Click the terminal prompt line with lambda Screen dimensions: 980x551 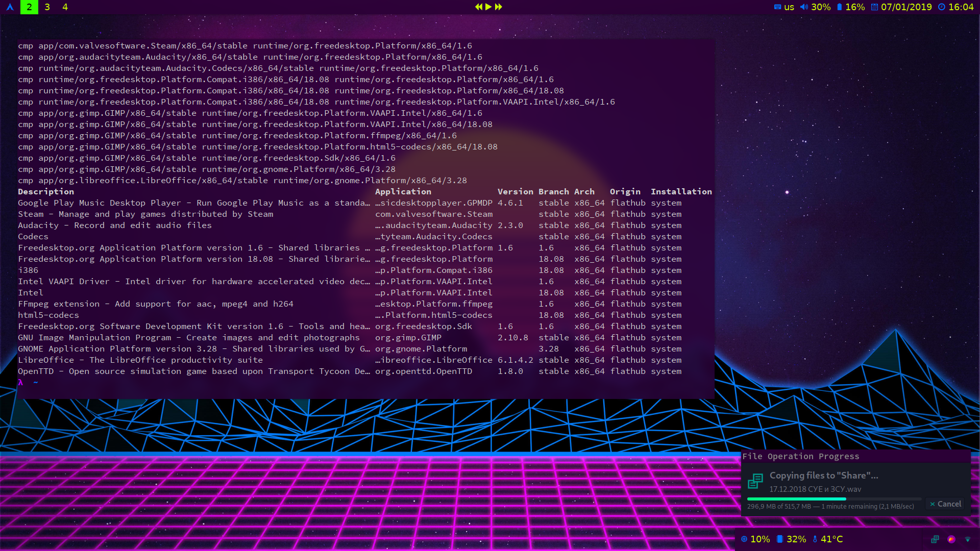[x=28, y=383]
